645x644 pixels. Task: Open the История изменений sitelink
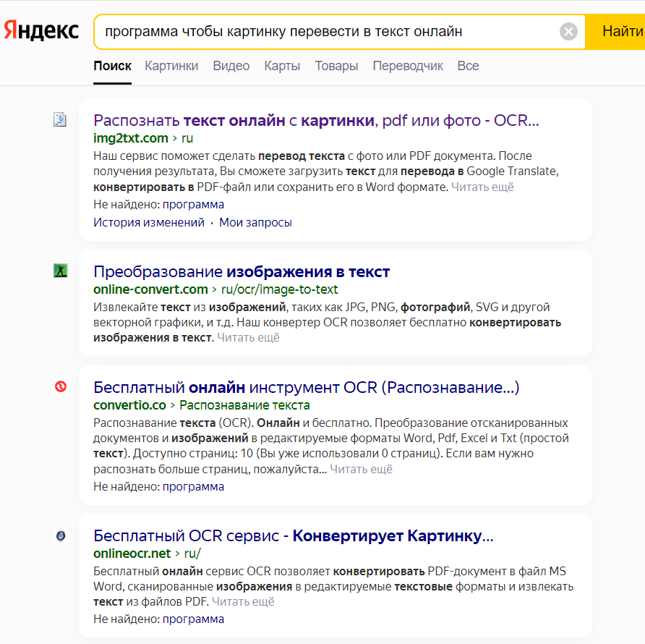point(149,223)
